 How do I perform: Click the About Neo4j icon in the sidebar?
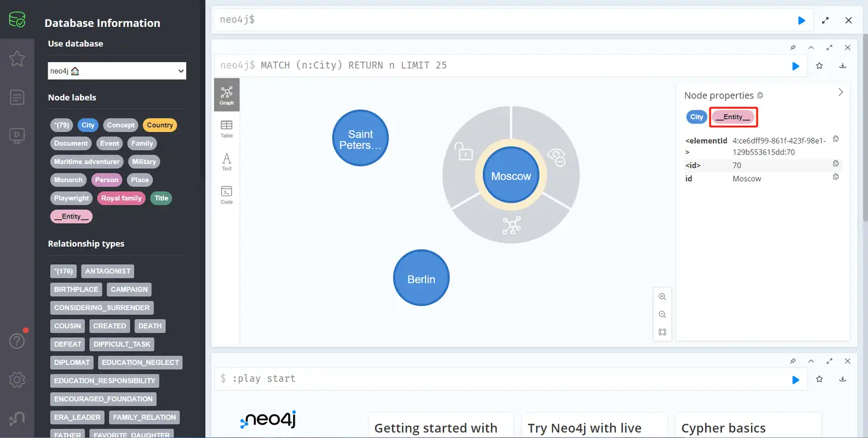tap(17, 418)
